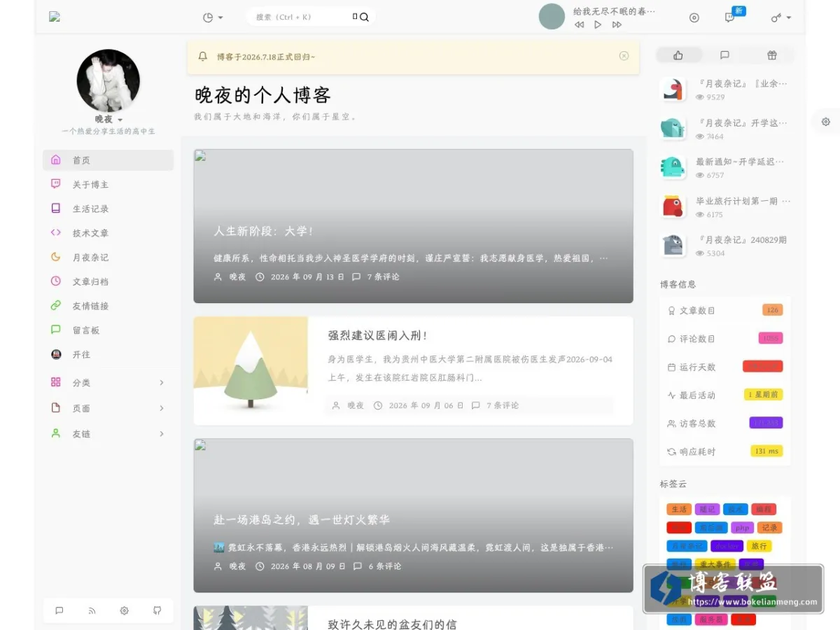
Task: Click the thumbnail of the 240829期 post
Action: click(x=673, y=245)
